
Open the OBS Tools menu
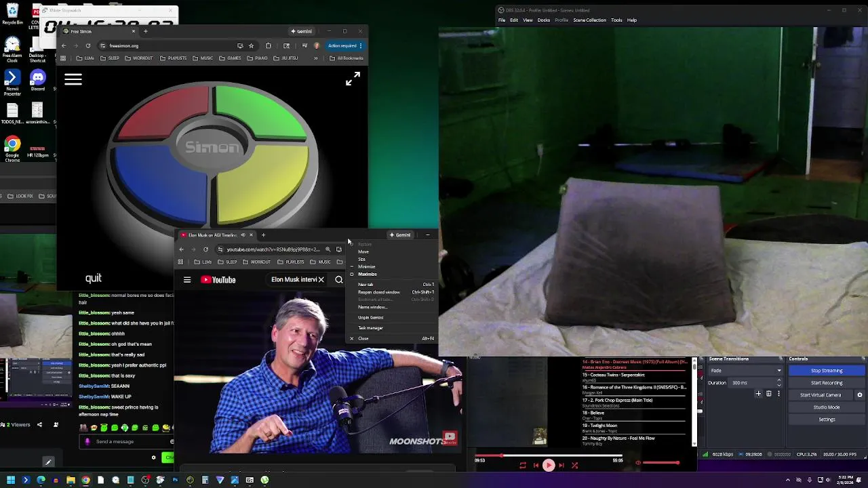tap(616, 20)
